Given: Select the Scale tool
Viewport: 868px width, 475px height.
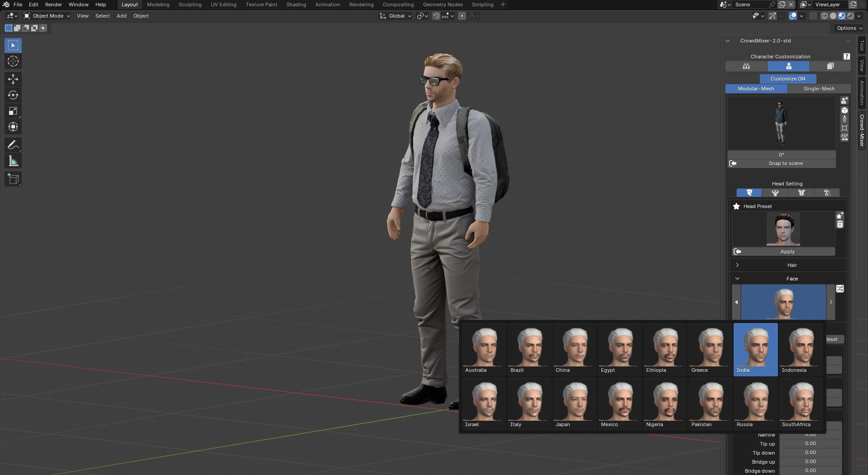Looking at the screenshot, I should (13, 111).
